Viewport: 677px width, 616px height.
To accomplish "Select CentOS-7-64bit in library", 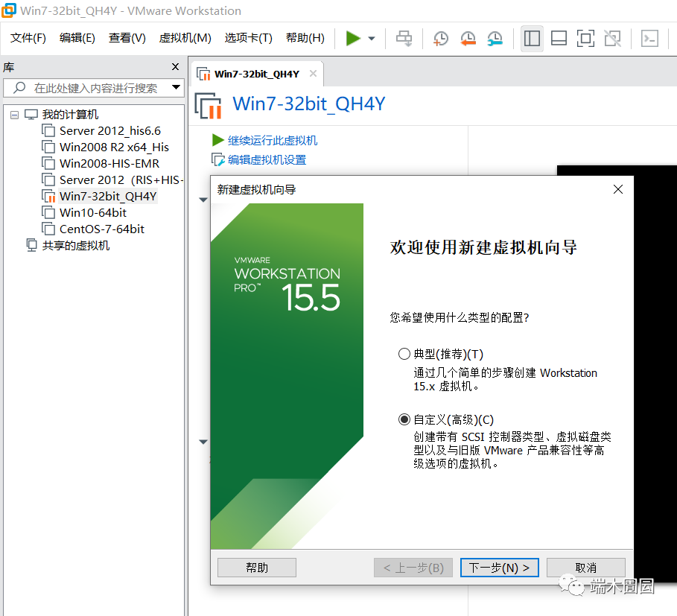I will [102, 229].
